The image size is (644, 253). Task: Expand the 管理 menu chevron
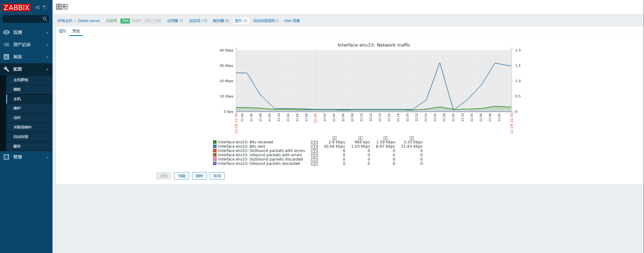pos(47,157)
